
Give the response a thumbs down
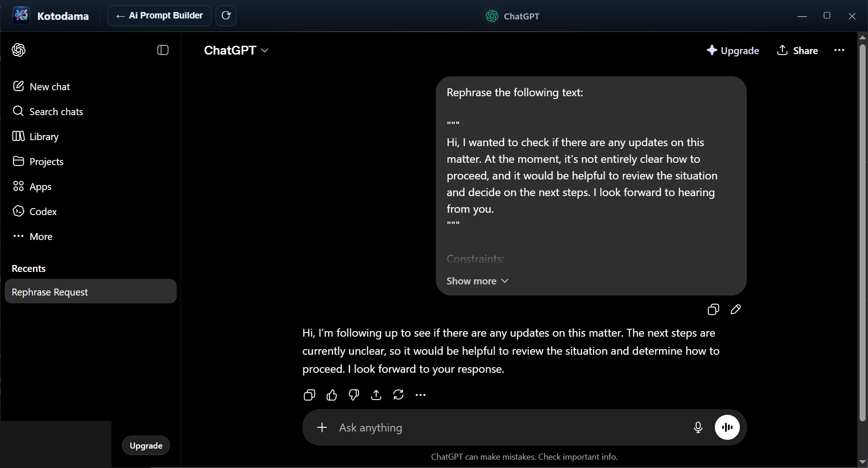click(354, 395)
